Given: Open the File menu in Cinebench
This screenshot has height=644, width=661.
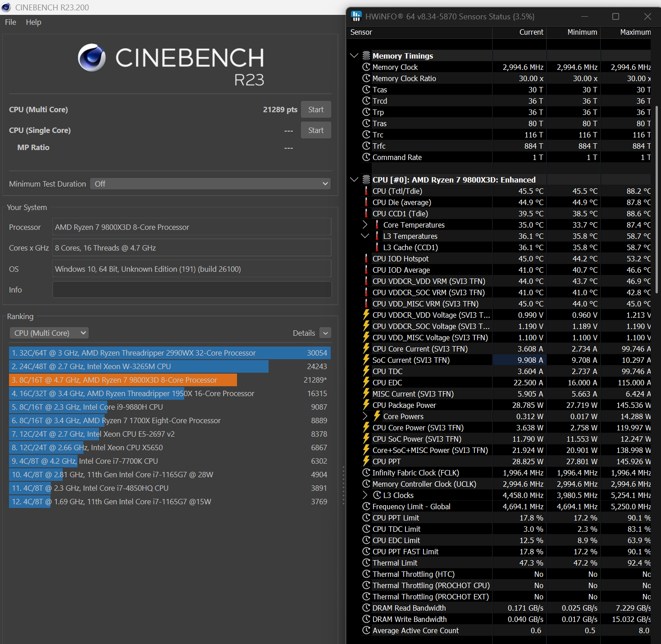Looking at the screenshot, I should (10, 22).
